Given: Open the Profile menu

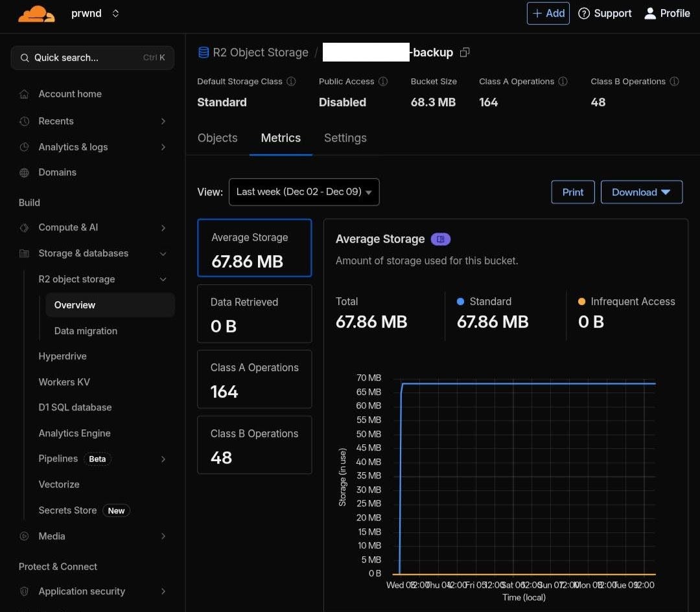Looking at the screenshot, I should (x=667, y=14).
